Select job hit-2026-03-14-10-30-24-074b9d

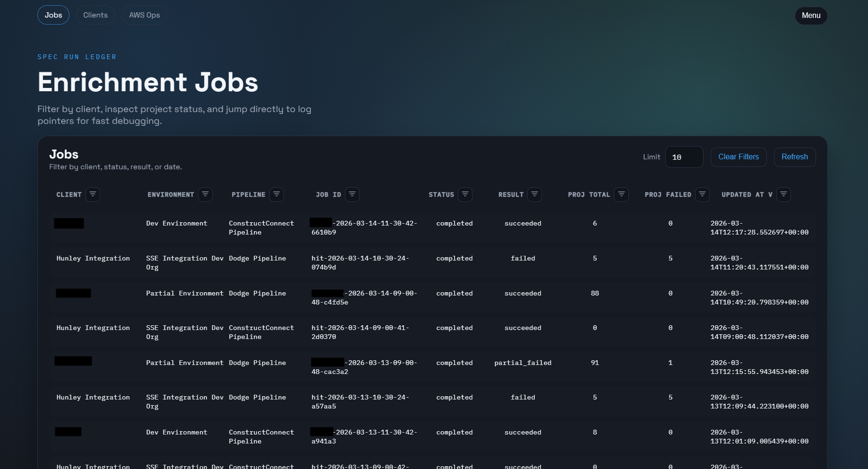[x=360, y=263]
